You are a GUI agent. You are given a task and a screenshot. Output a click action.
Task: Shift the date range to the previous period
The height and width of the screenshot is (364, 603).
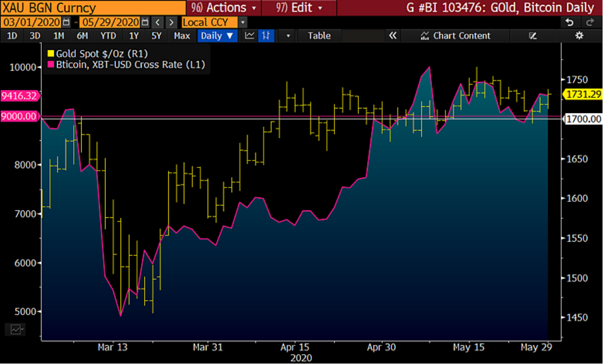click(x=158, y=22)
